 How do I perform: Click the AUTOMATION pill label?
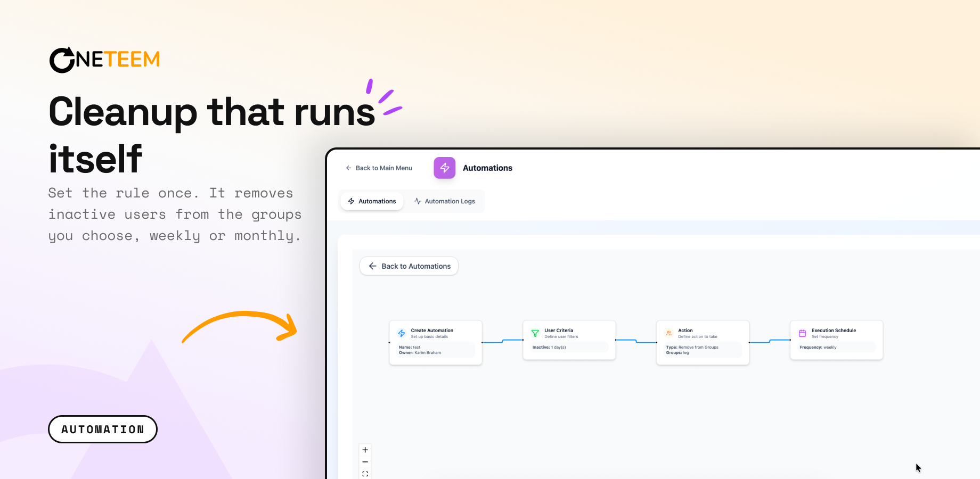point(103,430)
